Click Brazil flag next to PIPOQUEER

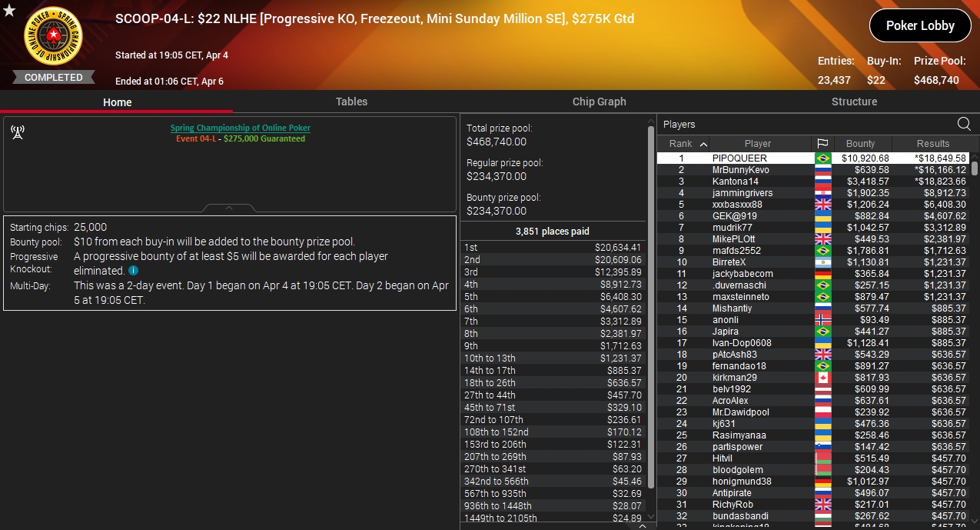click(x=823, y=158)
